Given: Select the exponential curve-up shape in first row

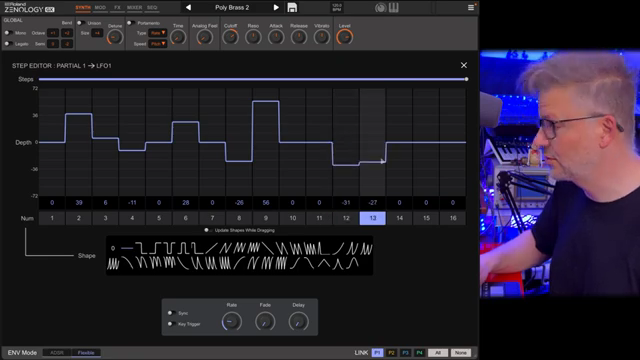Looking at the screenshot, I should pos(338,248).
